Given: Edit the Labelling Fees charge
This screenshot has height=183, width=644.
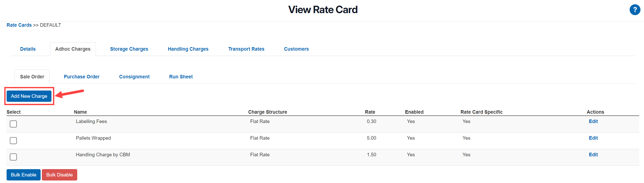Looking at the screenshot, I should [593, 121].
